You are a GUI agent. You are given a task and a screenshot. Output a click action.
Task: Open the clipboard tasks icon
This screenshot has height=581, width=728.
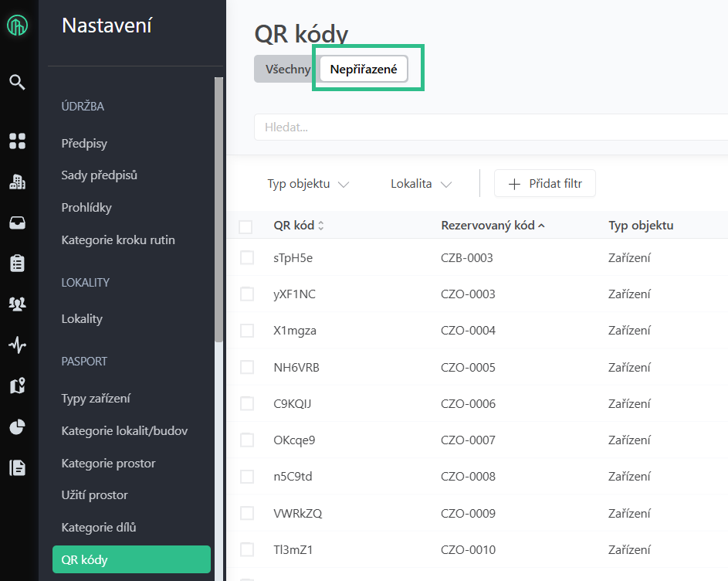[17, 263]
